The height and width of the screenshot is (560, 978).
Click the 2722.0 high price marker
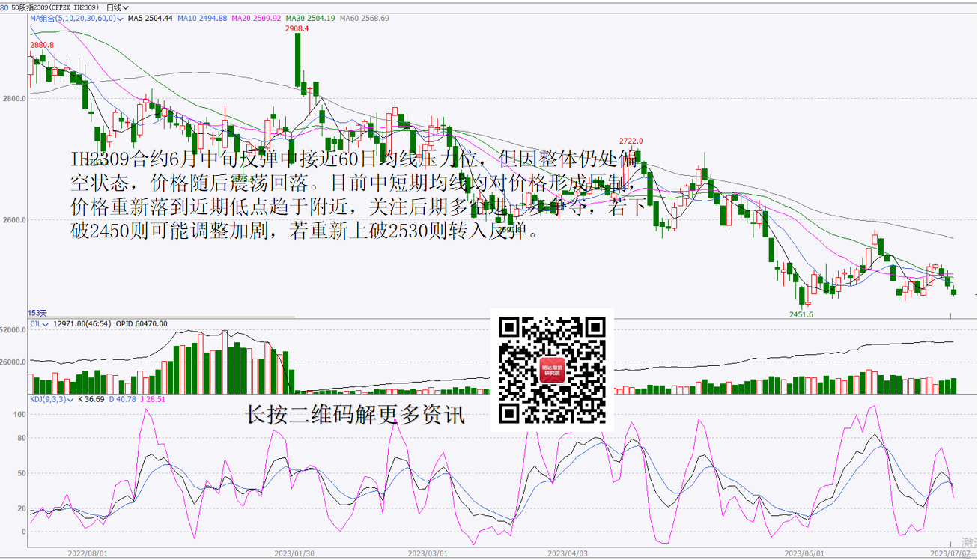pos(631,141)
